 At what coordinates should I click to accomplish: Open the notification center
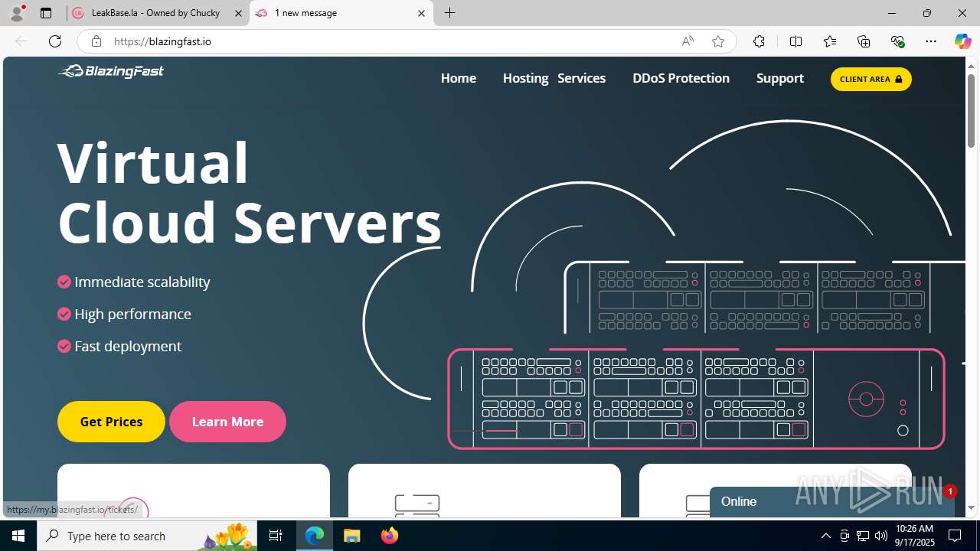955,536
